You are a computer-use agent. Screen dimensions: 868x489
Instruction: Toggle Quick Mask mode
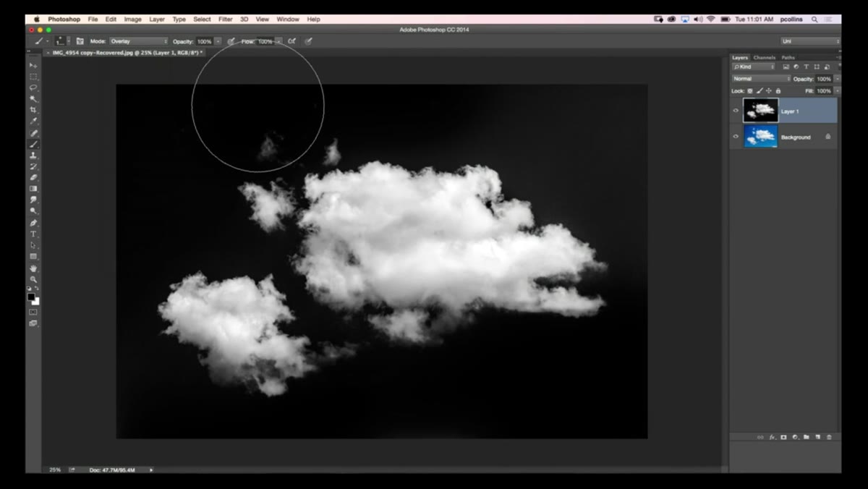point(33,312)
